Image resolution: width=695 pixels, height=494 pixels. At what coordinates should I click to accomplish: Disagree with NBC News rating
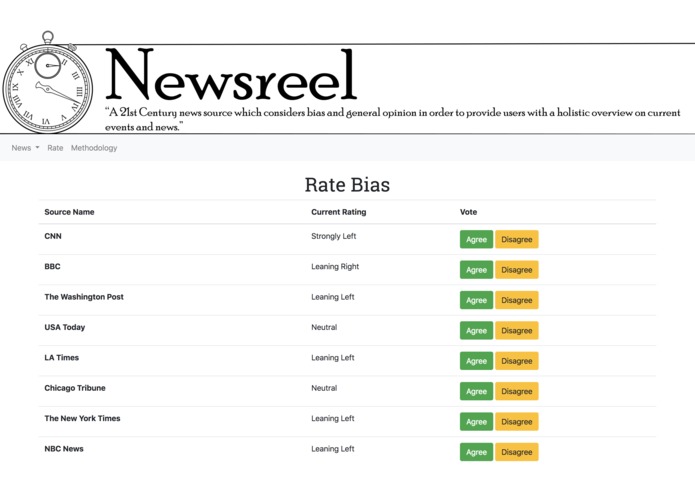[x=517, y=452]
